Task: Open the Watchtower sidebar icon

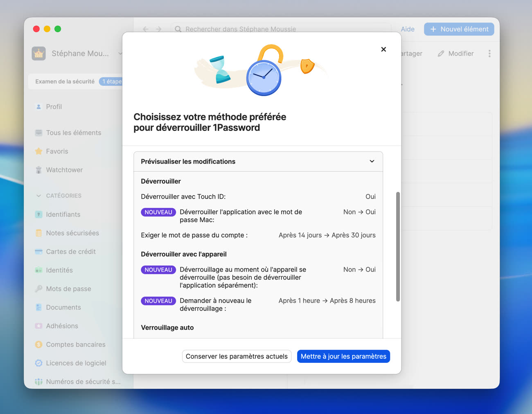Action: coord(39,170)
